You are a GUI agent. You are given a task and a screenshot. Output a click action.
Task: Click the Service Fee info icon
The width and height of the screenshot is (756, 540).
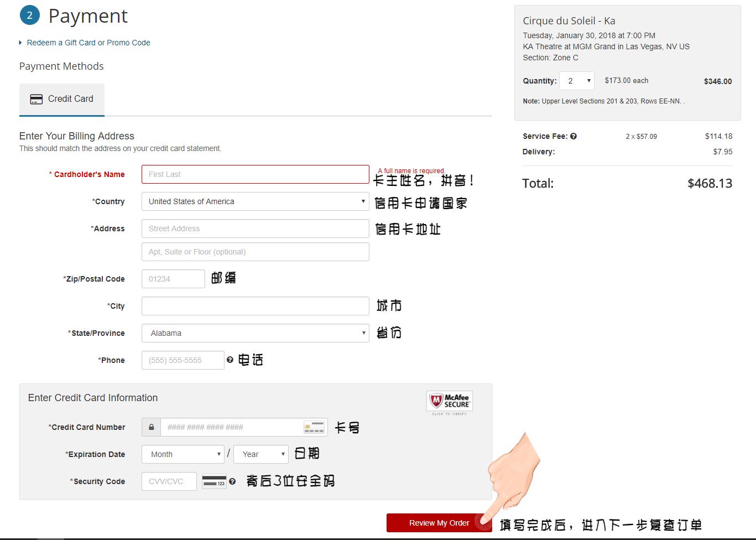point(573,136)
